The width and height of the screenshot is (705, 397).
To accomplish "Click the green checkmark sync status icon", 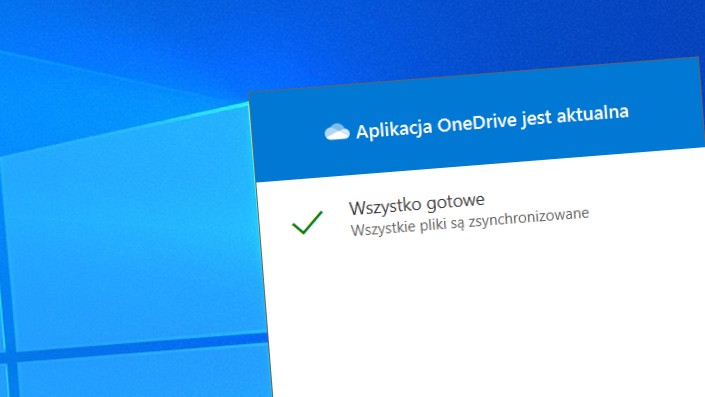I will coord(308,223).
